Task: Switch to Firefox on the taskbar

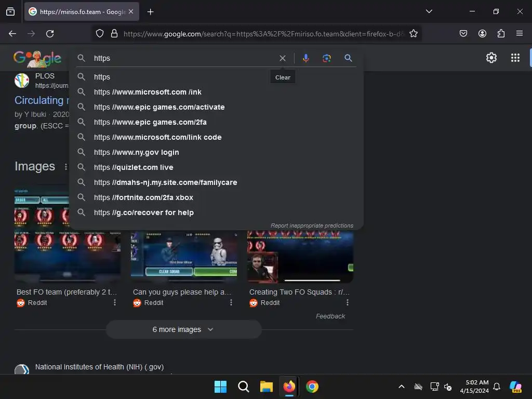Action: coord(289,387)
